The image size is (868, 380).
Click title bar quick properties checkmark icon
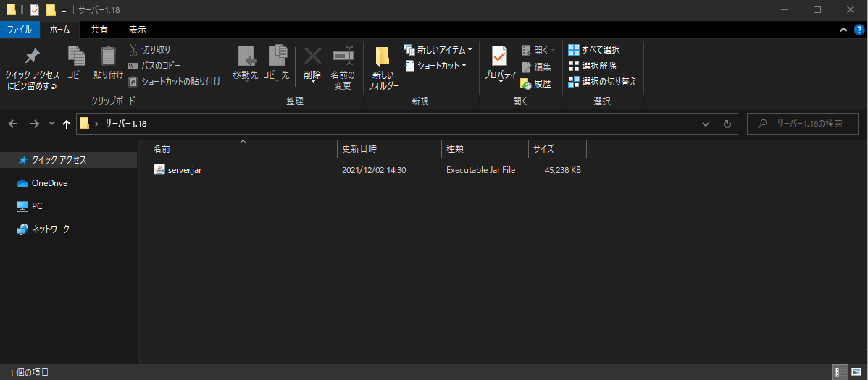(35, 10)
